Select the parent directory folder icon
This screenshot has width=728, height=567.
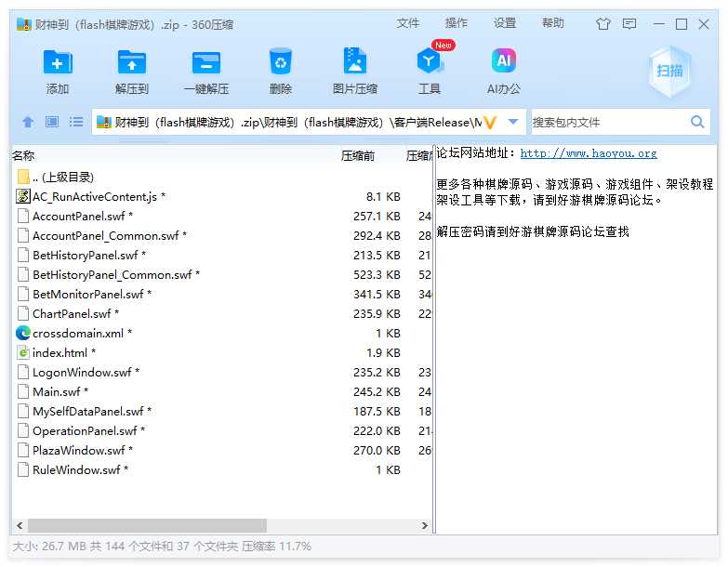coord(22,177)
